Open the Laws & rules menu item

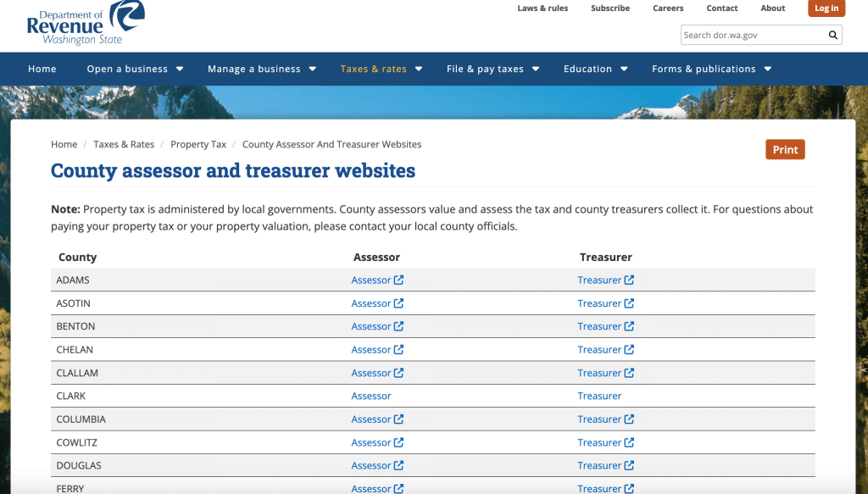pyautogui.click(x=542, y=8)
